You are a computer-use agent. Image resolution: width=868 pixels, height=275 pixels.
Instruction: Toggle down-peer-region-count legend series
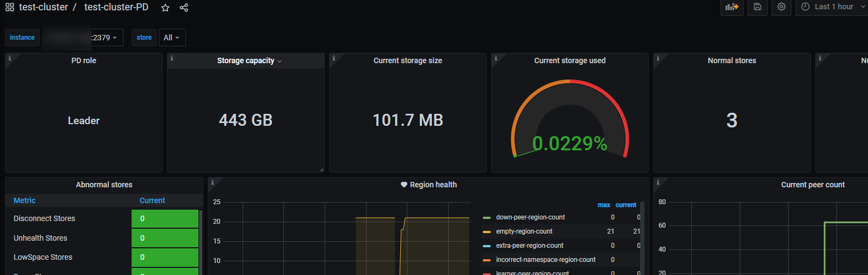[530, 217]
